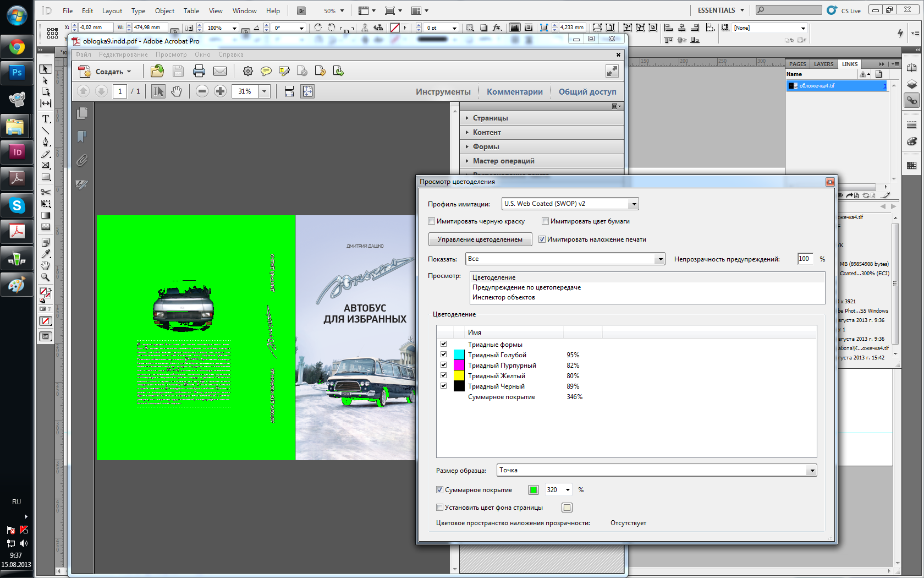
Task: Open the ESSENTIALS workspace dropdown
Action: click(721, 10)
